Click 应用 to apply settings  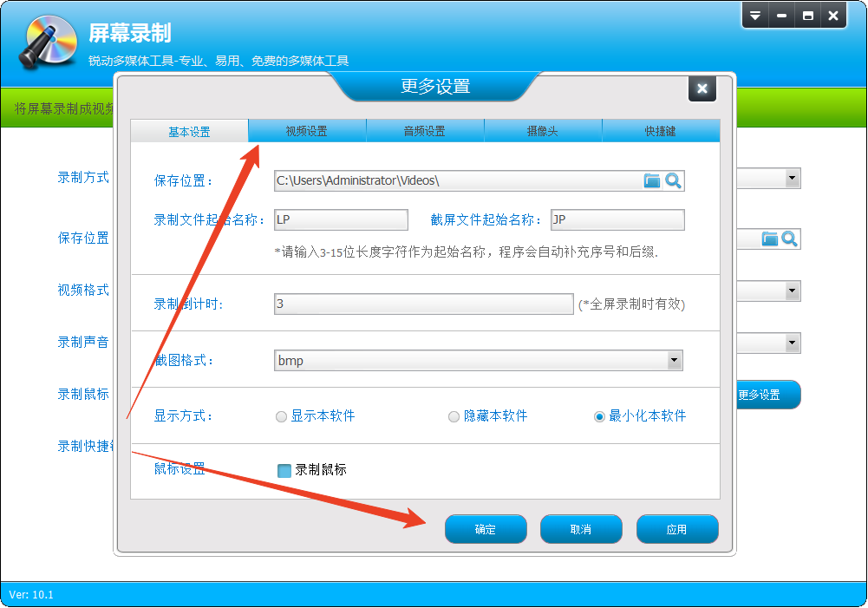click(x=677, y=529)
